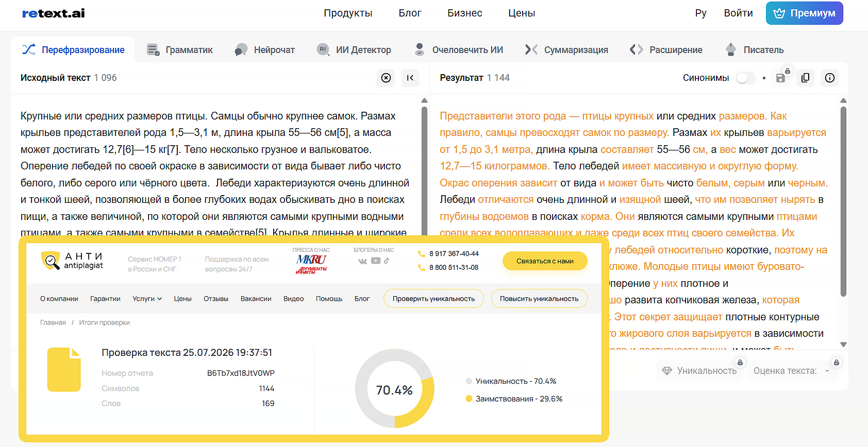The width and height of the screenshot is (868, 447).
Task: Clear the source text with X icon
Action: pyautogui.click(x=386, y=78)
